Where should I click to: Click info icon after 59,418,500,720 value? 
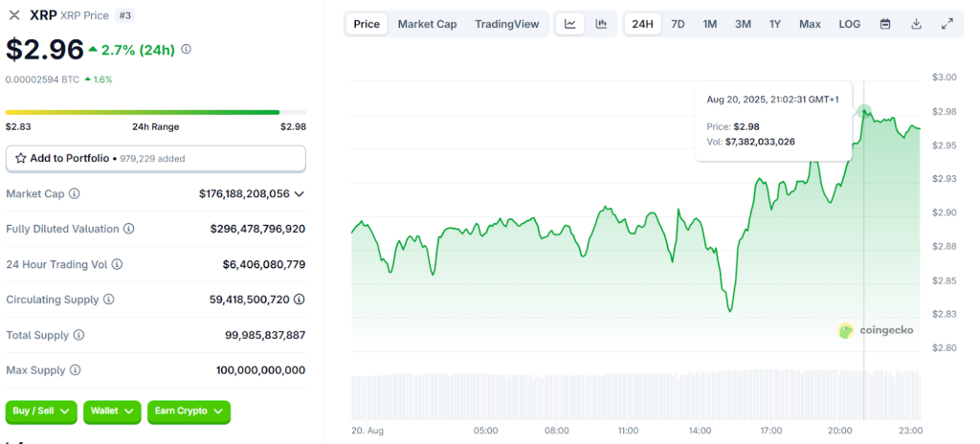click(300, 300)
